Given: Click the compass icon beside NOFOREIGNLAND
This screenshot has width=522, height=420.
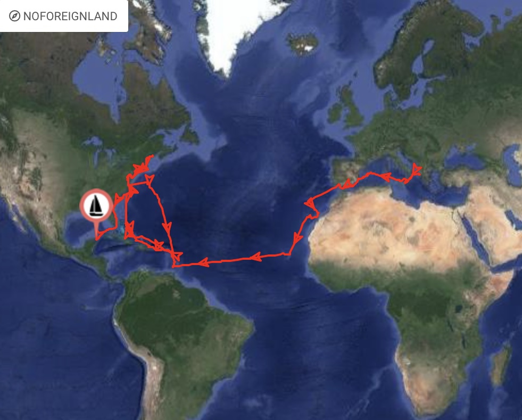Looking at the screenshot, I should (x=15, y=15).
